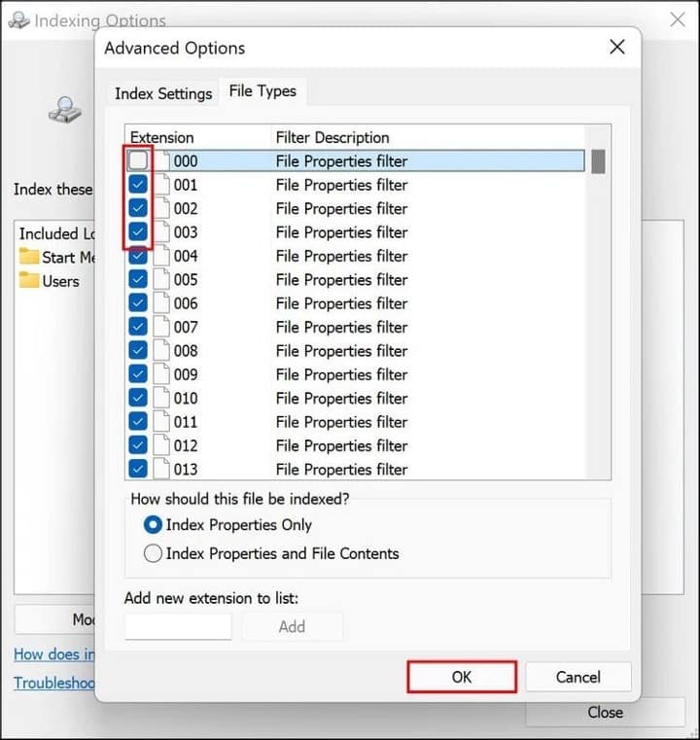
Task: Click the Users folder icon
Action: (29, 281)
